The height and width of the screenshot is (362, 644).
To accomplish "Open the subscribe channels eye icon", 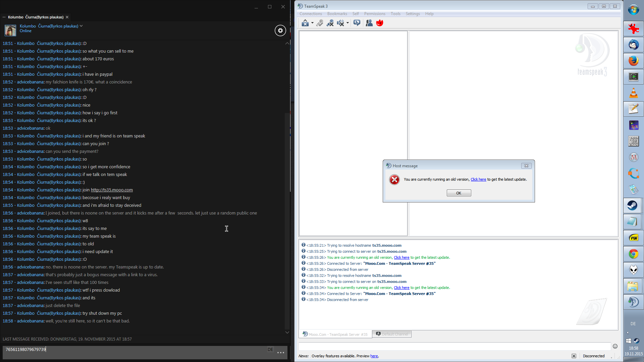I will click(x=357, y=23).
